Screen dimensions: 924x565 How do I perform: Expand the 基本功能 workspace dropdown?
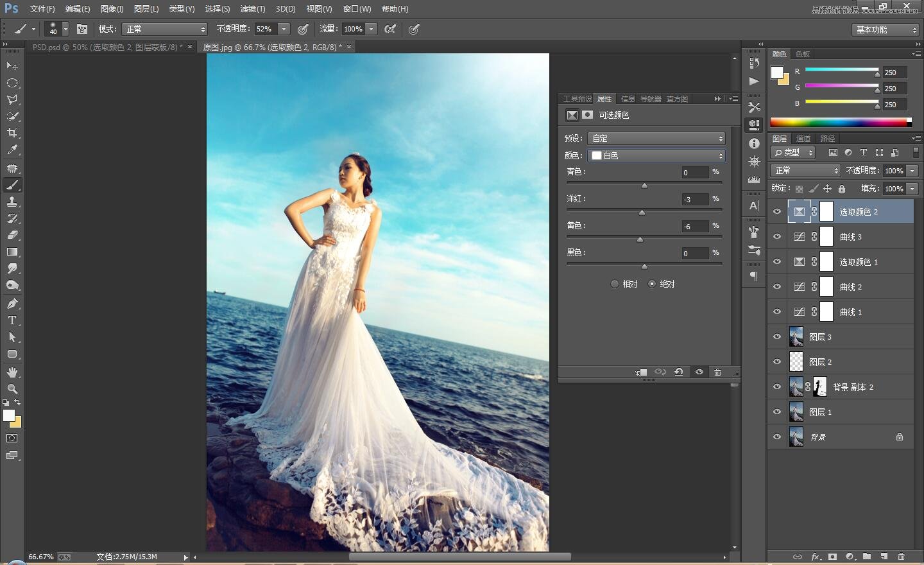886,30
